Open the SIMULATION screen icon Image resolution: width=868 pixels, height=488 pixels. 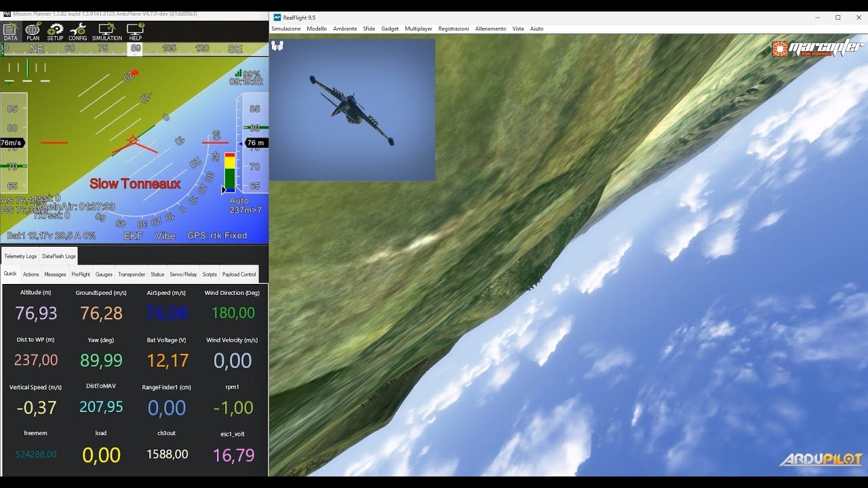[106, 31]
